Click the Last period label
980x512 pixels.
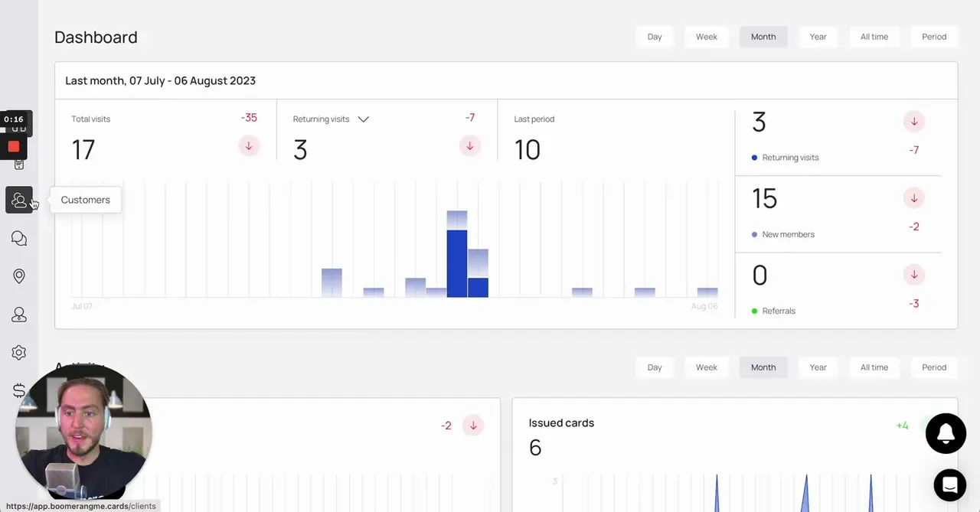tap(534, 119)
